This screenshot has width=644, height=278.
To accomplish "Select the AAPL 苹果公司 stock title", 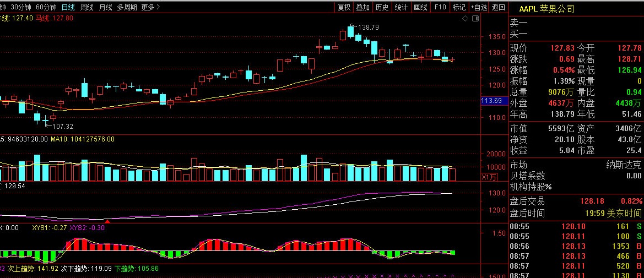I will click(546, 9).
